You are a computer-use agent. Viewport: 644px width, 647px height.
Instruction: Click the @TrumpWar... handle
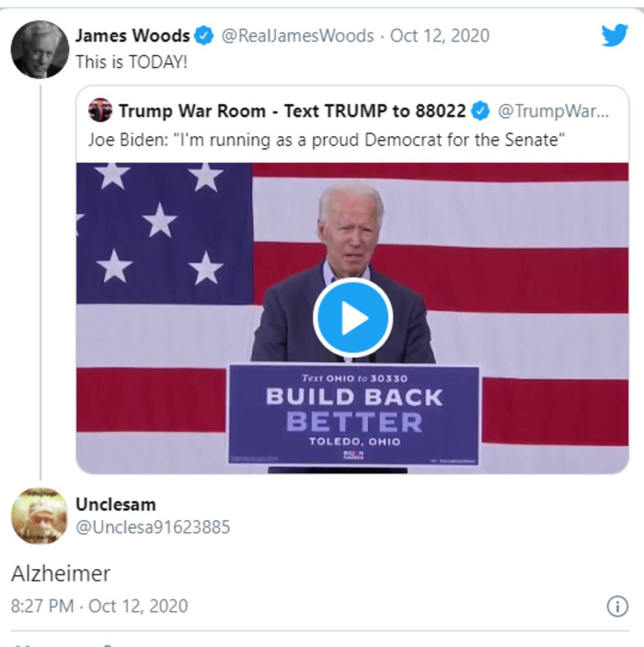(x=553, y=111)
